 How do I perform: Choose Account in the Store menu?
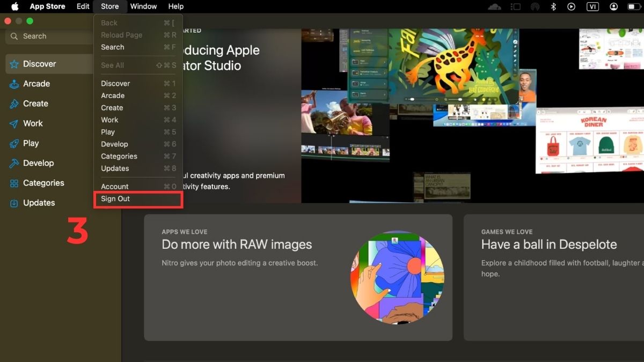(x=115, y=186)
